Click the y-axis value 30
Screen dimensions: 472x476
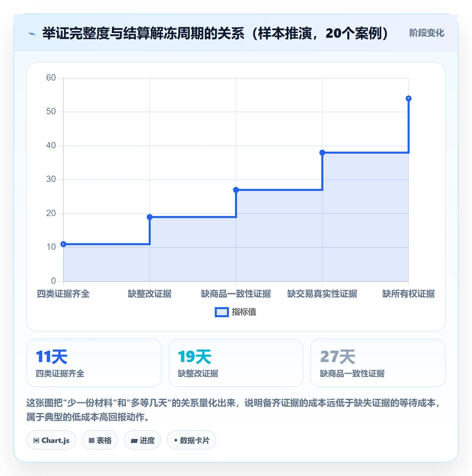click(x=51, y=179)
